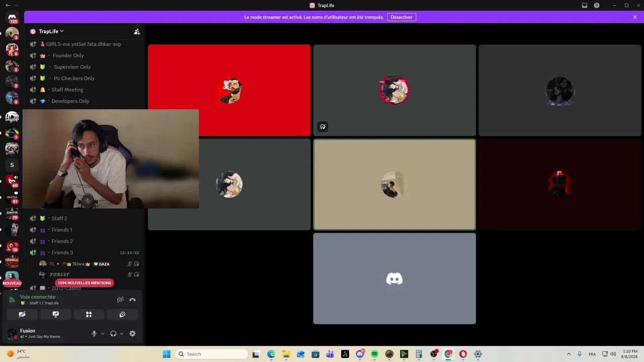Open headphone output options dropdown
This screenshot has width=644, height=362.
click(122, 333)
